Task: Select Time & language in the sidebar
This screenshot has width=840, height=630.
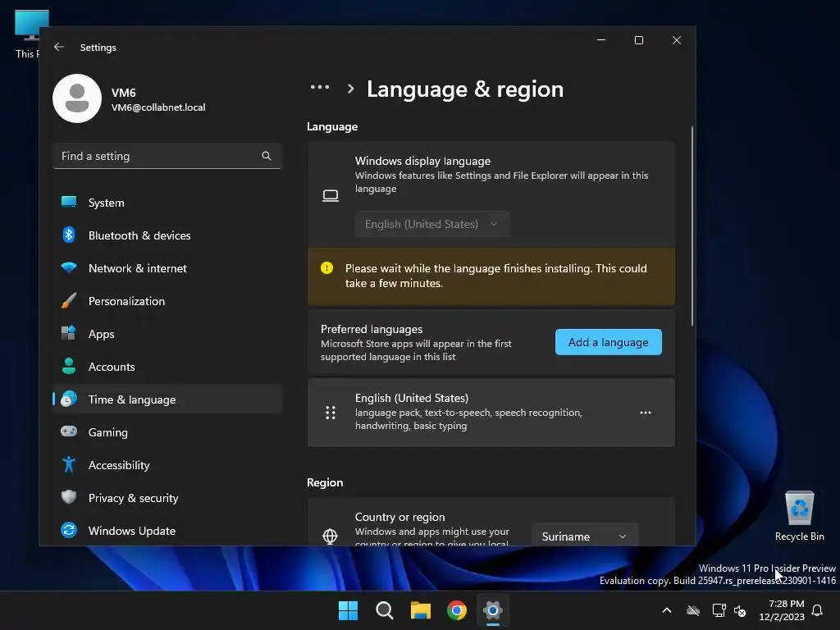Action: pos(167,399)
